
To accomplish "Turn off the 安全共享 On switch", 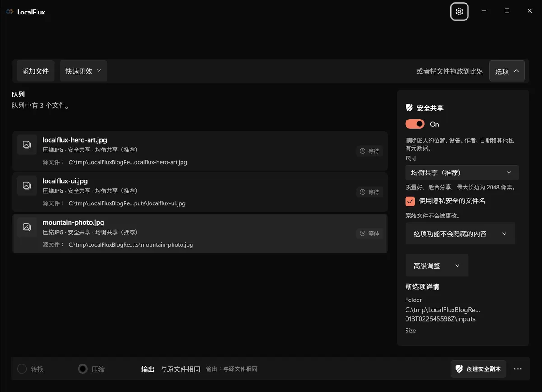I will [x=415, y=124].
